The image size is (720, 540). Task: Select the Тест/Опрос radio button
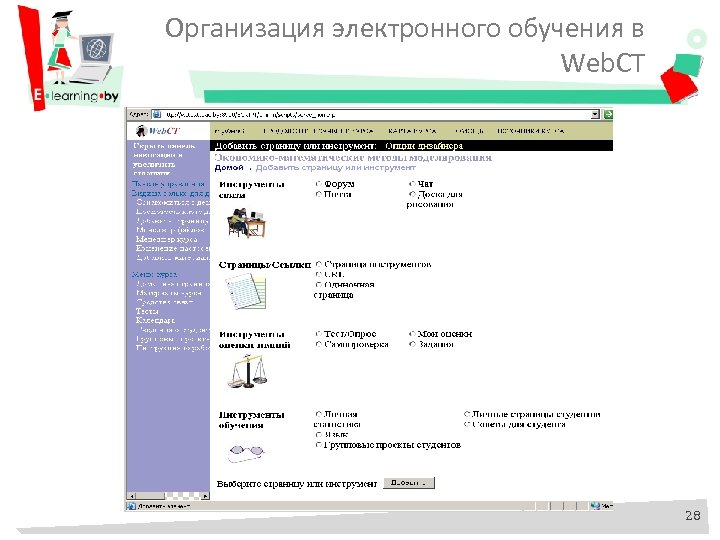click(318, 334)
